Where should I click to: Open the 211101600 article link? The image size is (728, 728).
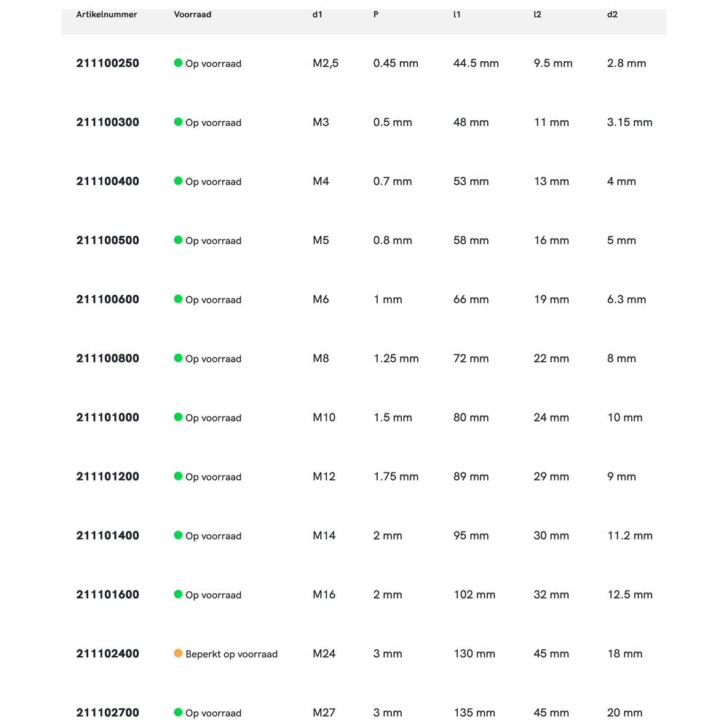click(x=108, y=594)
